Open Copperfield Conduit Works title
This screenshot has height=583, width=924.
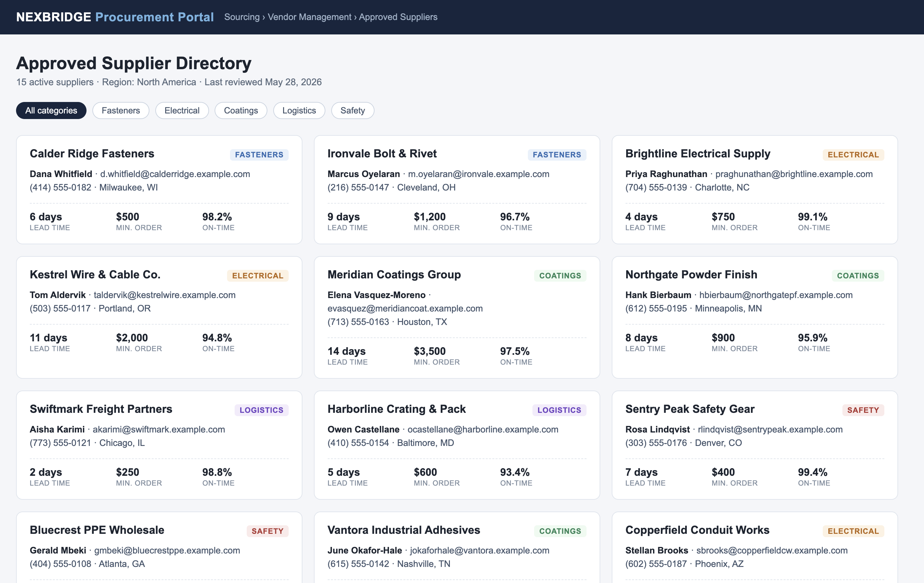[697, 530]
